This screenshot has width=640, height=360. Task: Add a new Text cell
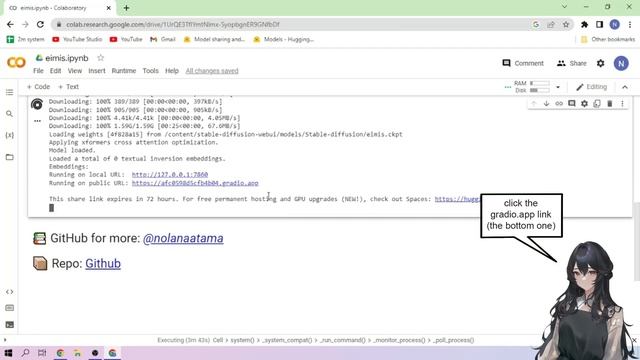coord(68,87)
